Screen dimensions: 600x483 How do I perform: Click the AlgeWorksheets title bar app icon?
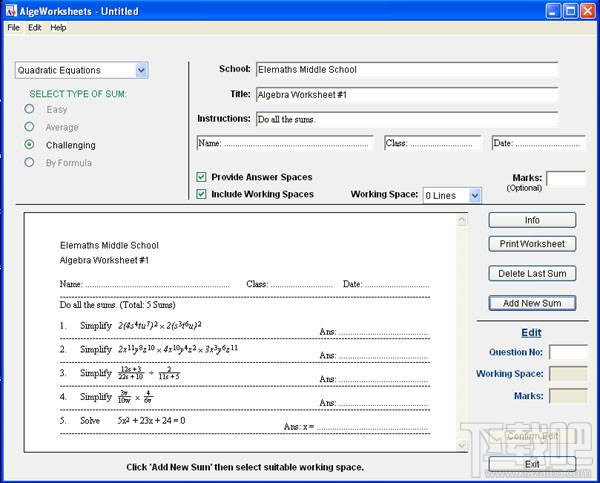(x=12, y=11)
